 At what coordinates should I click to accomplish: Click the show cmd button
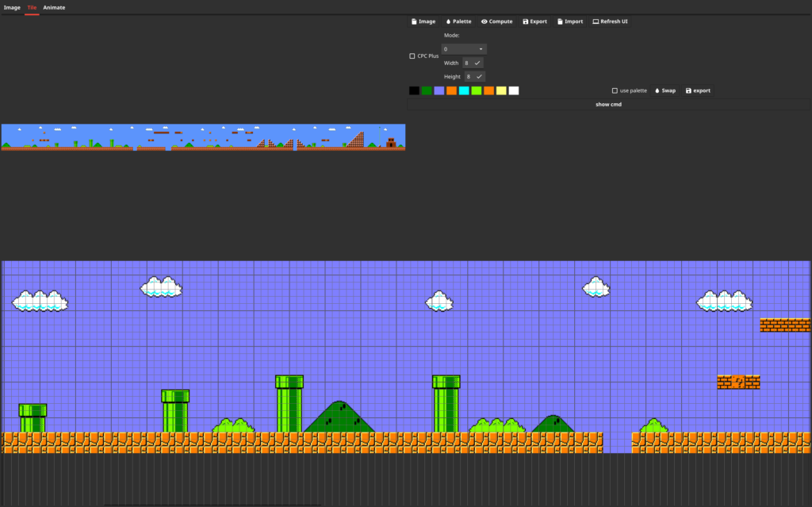click(608, 104)
